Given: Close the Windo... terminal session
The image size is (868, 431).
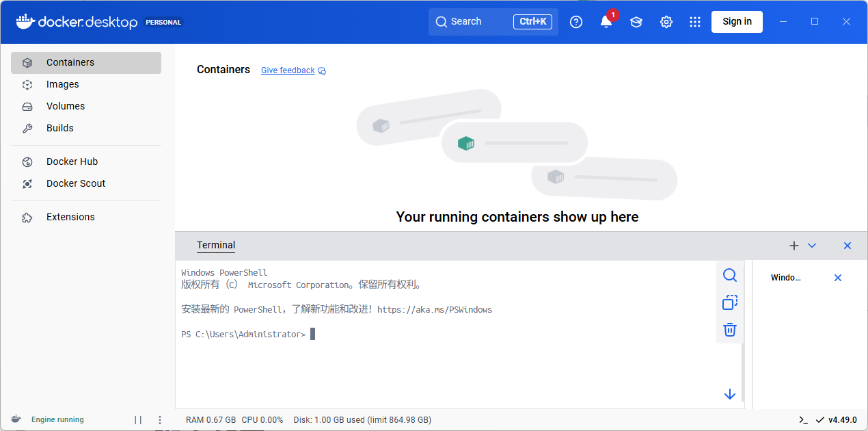Looking at the screenshot, I should point(838,278).
